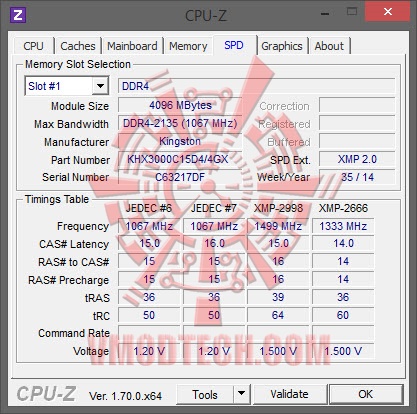The height and width of the screenshot is (414, 417).
Task: Click the Tools button
Action: coord(205,394)
